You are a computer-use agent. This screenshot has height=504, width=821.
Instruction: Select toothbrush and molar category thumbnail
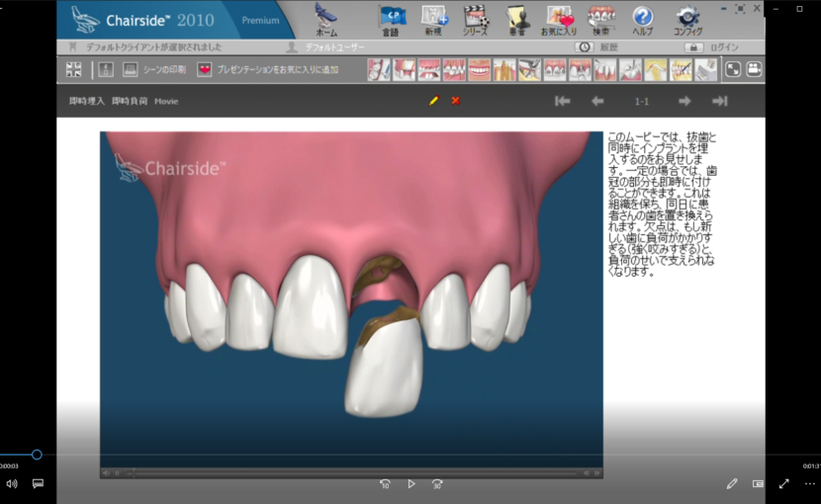[379, 69]
